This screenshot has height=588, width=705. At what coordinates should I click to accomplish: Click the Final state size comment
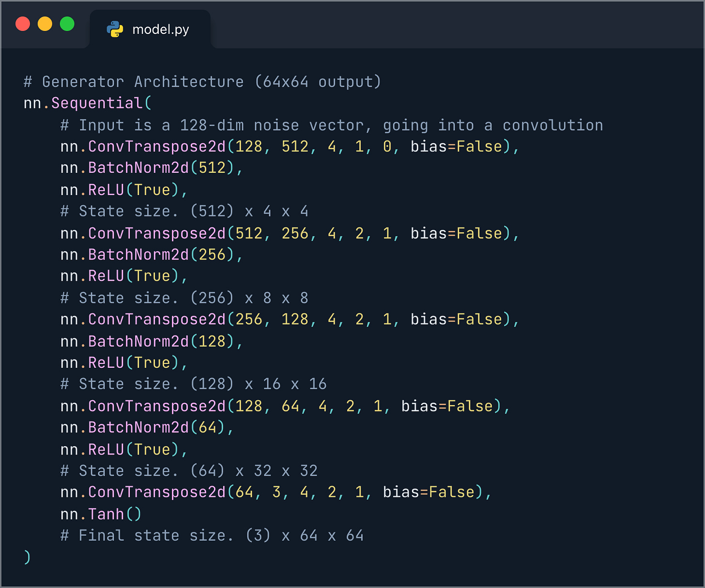point(212,535)
